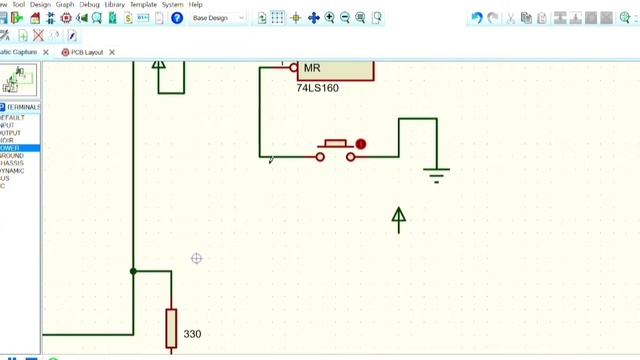Select DYNAMIC in terminals list
The image size is (640, 360).
pyautogui.click(x=12, y=171)
